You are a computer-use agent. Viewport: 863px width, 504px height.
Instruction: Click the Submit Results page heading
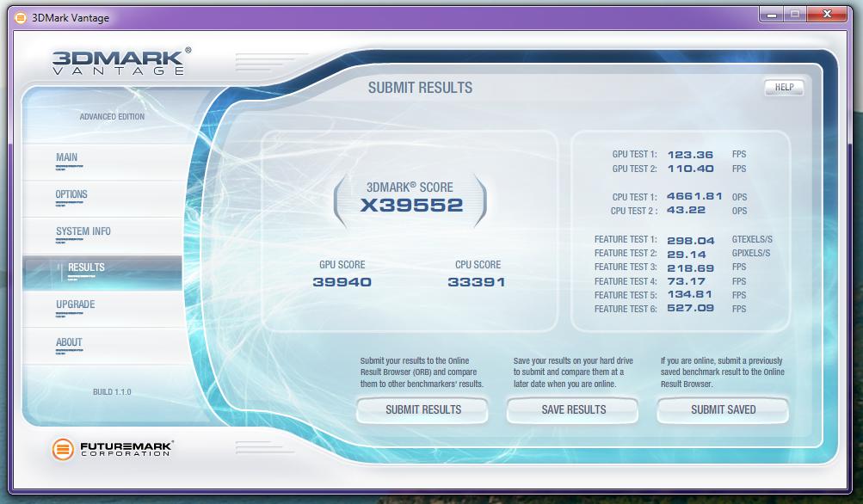[420, 88]
